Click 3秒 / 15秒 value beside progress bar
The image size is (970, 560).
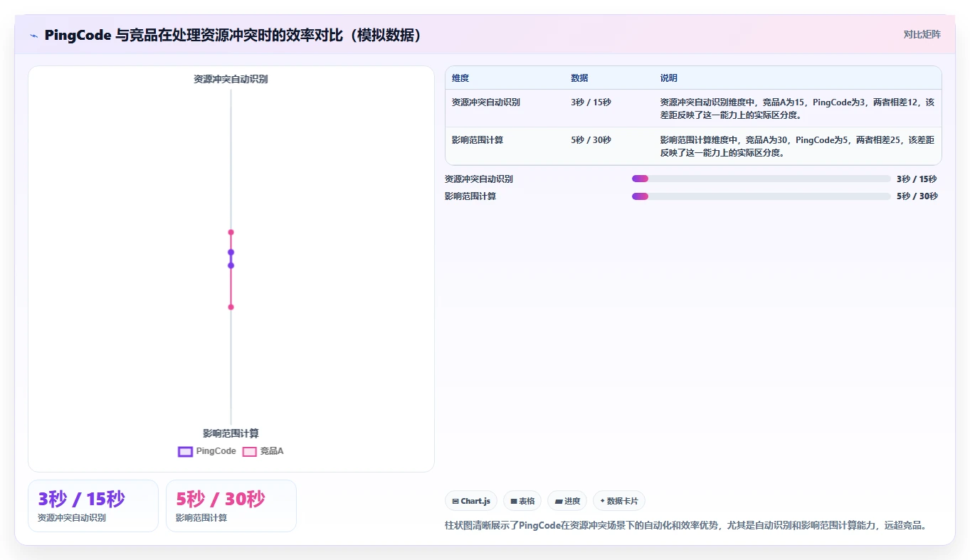pos(917,179)
